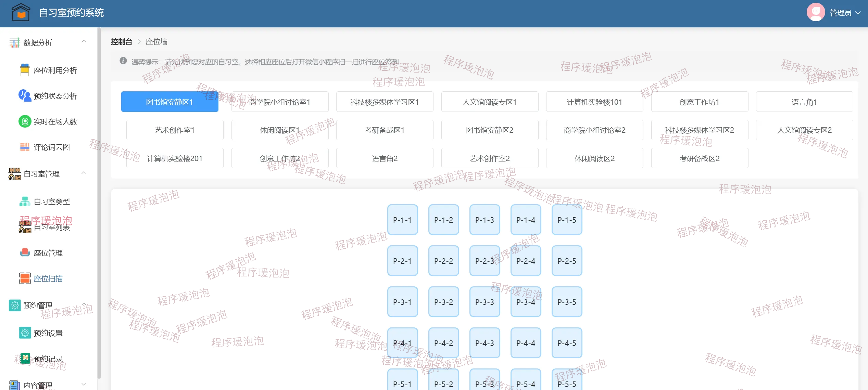Screen dimensions: 868x390
Task: Expand the 内容管理 menu group
Action: (84, 385)
